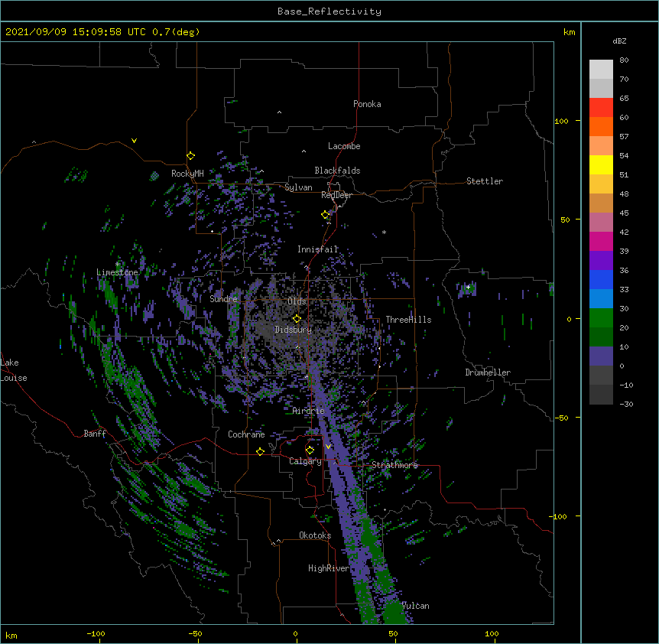Image resolution: width=659 pixels, height=644 pixels.
Task: Pick the blue 36-33 dBZ legend swatch
Action: 601,280
